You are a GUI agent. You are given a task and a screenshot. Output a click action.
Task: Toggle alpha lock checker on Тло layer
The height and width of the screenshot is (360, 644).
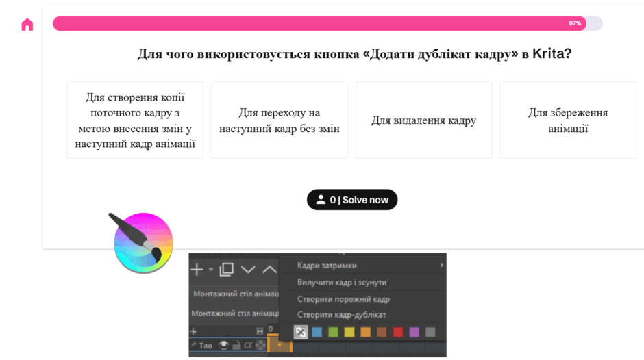coord(260,345)
